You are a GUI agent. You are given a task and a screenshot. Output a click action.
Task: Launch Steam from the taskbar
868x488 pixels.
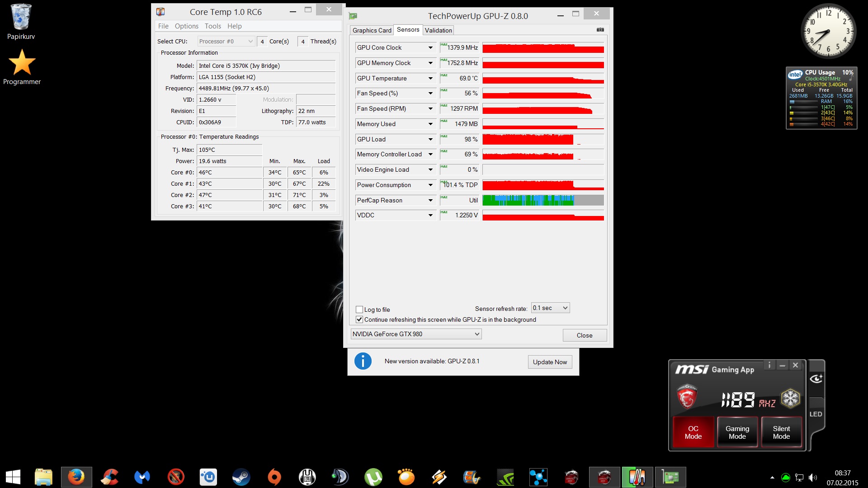click(241, 477)
